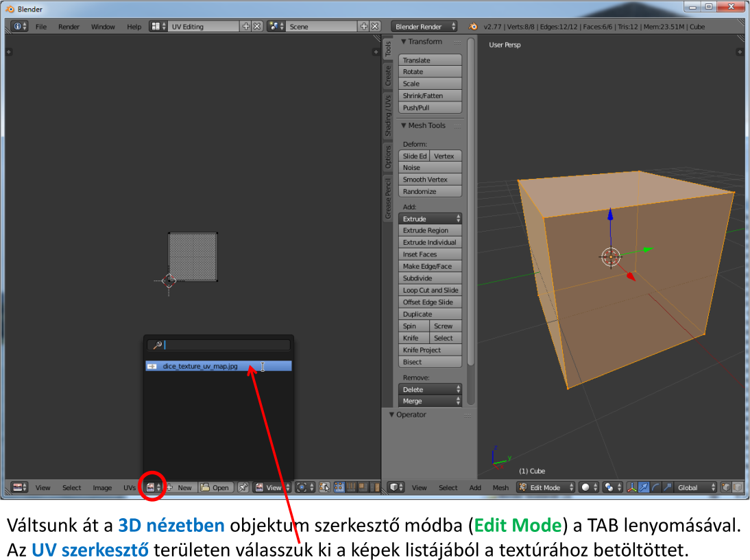Enable UV sync selection toggle
The width and height of the screenshot is (750, 560).
click(324, 487)
